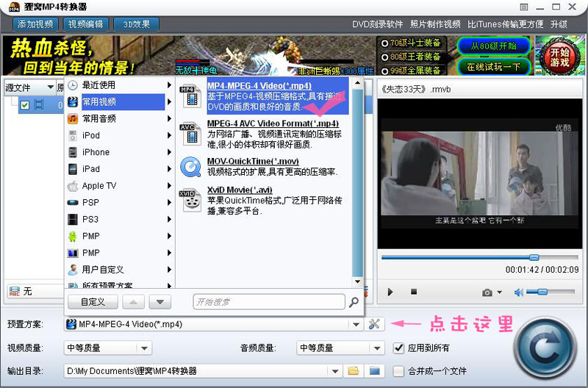Open the 照片制作视频 link

tap(435, 24)
